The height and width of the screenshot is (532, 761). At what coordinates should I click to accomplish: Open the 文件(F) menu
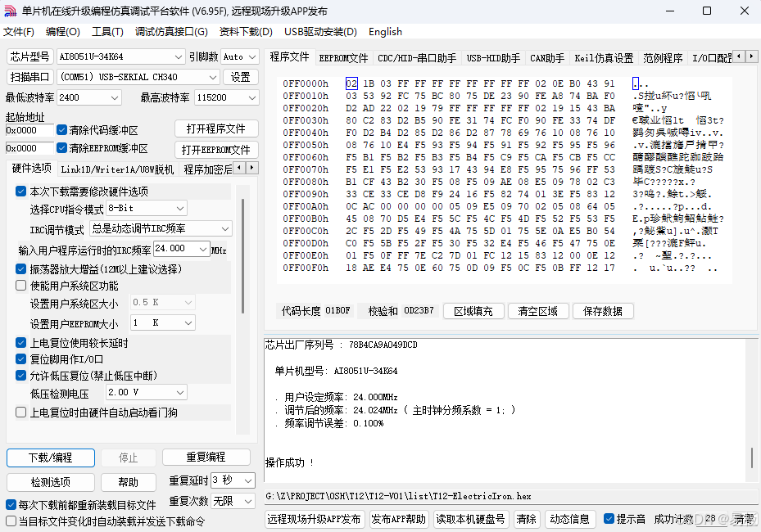19,32
